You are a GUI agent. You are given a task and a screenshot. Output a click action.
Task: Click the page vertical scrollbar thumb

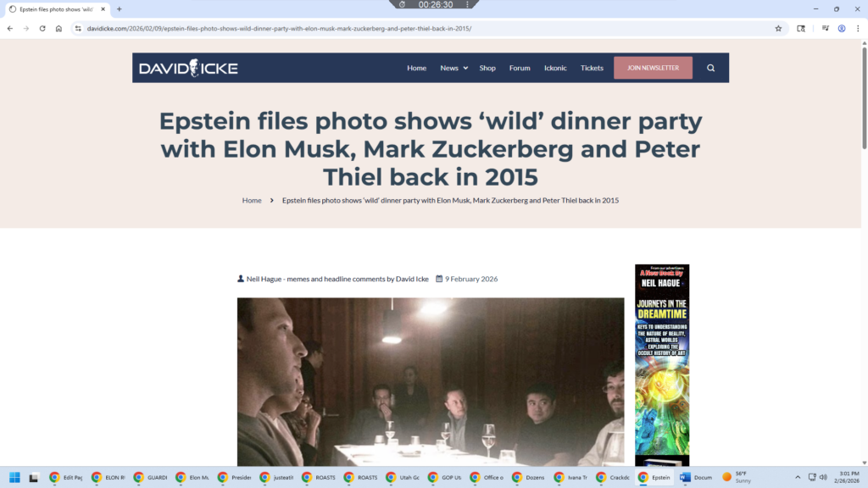864,98
